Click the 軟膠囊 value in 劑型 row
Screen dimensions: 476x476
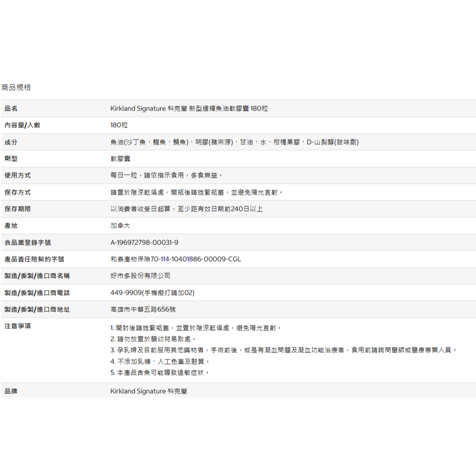(x=120, y=159)
